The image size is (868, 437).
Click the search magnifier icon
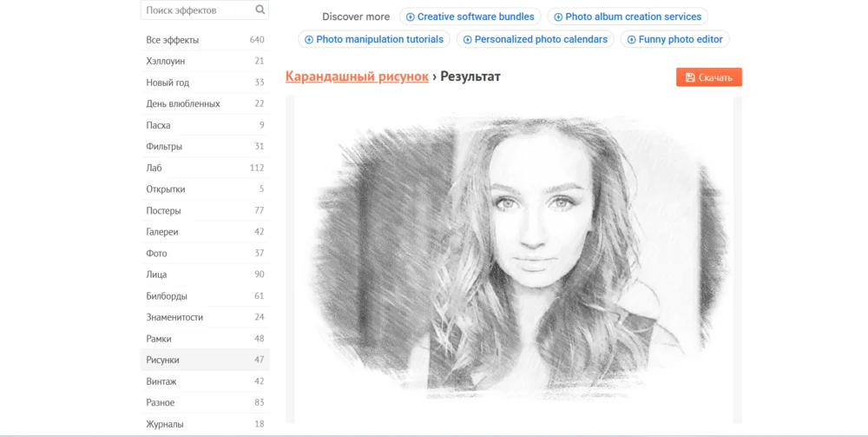click(x=260, y=10)
